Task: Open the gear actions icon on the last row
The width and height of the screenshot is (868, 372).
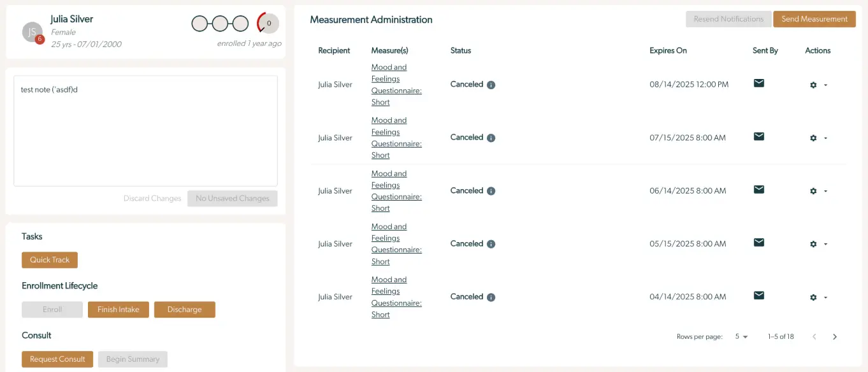Action: tap(813, 297)
